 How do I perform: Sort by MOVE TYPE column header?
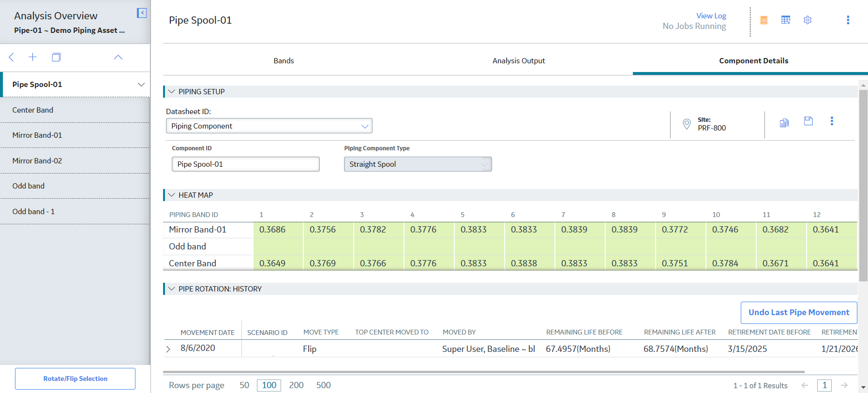[x=321, y=333]
